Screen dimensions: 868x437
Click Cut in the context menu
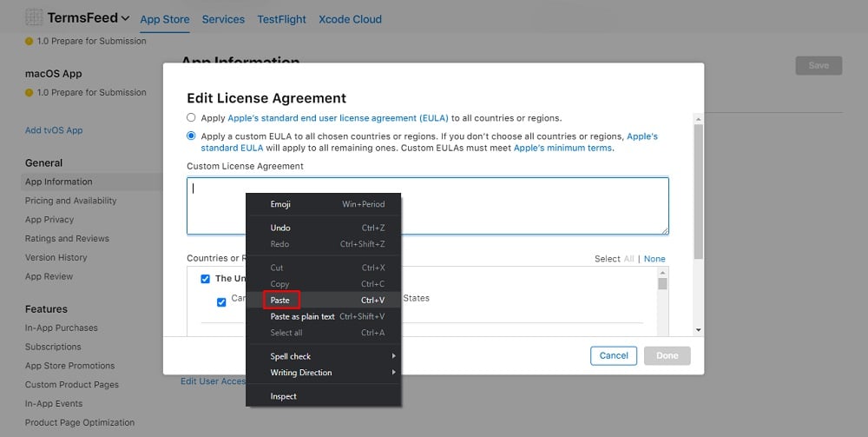[323, 268]
